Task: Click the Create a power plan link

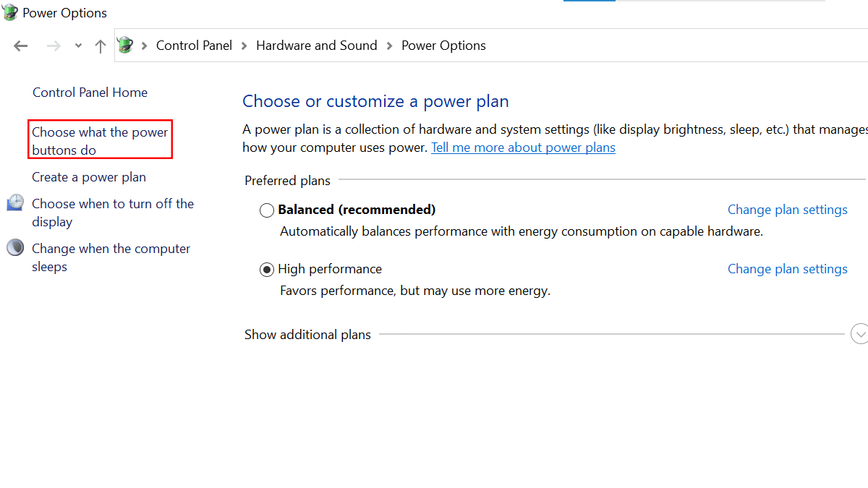Action: point(89,177)
